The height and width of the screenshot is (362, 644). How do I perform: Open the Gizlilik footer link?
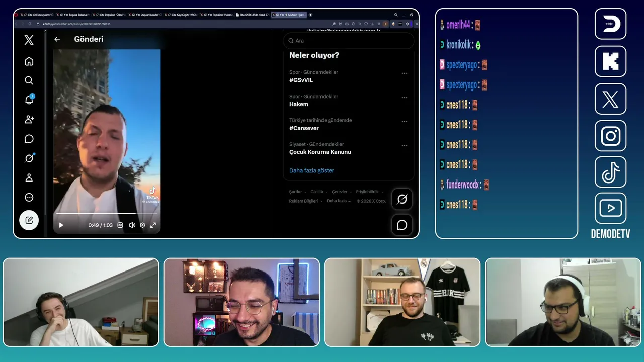coord(317,192)
